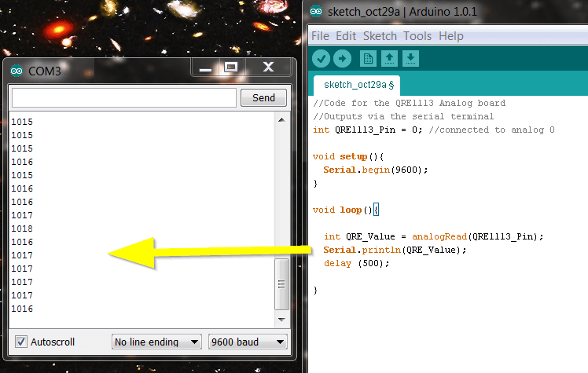Open a sketch with the up-arrow icon
This screenshot has height=373, width=588.
(x=389, y=59)
